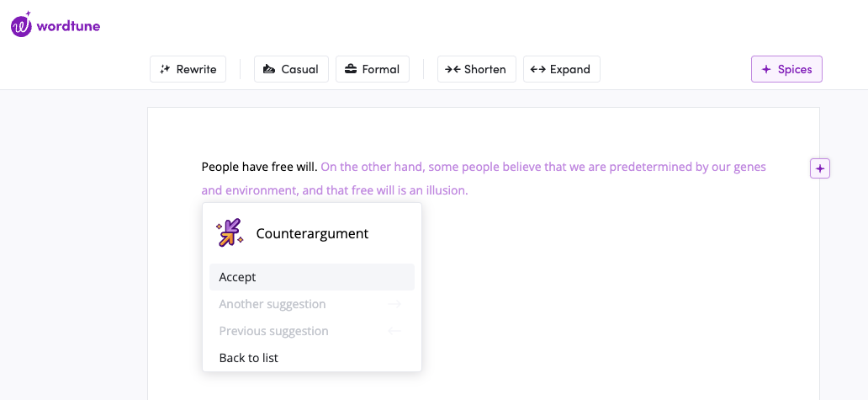Choose Another suggestion in the popup

[273, 304]
